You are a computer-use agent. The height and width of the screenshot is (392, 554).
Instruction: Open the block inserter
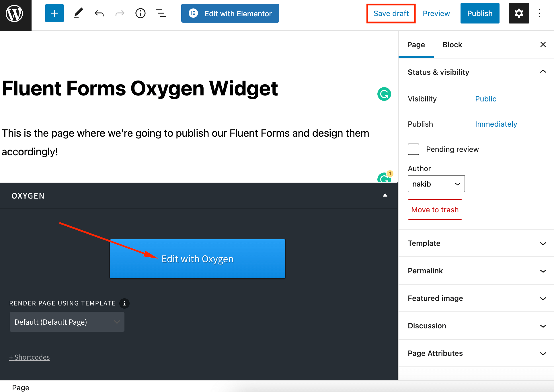click(x=54, y=13)
